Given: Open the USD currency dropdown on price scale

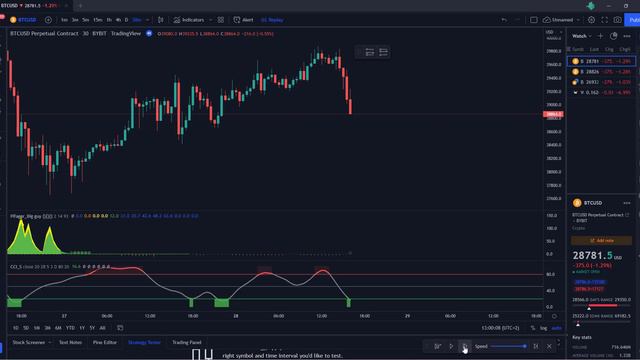Looking at the screenshot, I should pyautogui.click(x=554, y=32).
